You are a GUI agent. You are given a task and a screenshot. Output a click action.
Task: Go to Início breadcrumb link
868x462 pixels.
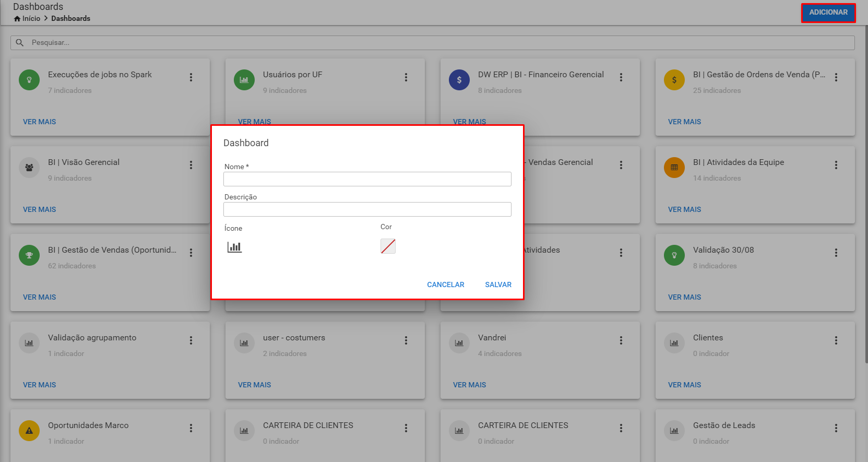tap(31, 18)
